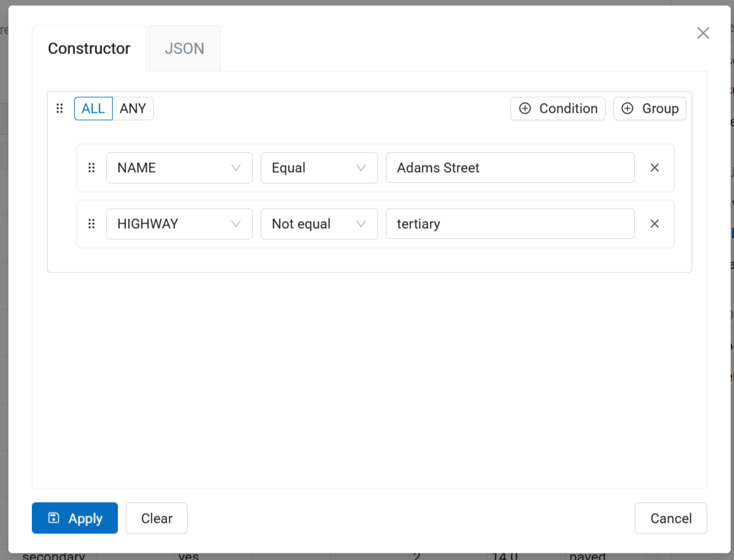Switch matching mode to ANY
Viewport: 734px width, 560px height.
point(133,109)
